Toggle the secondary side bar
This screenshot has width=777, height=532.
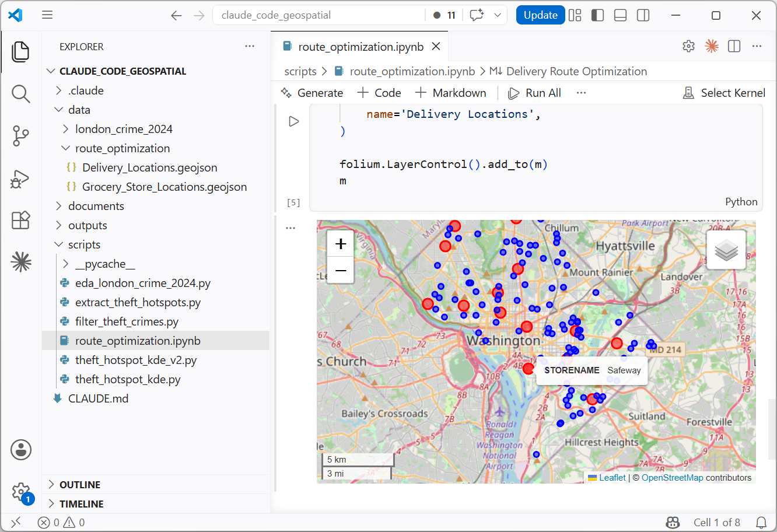coord(643,15)
